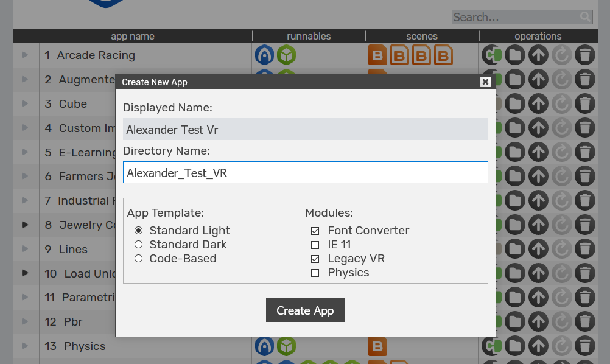Expand Arcade Racing row triangle
This screenshot has width=610, height=364.
point(25,55)
